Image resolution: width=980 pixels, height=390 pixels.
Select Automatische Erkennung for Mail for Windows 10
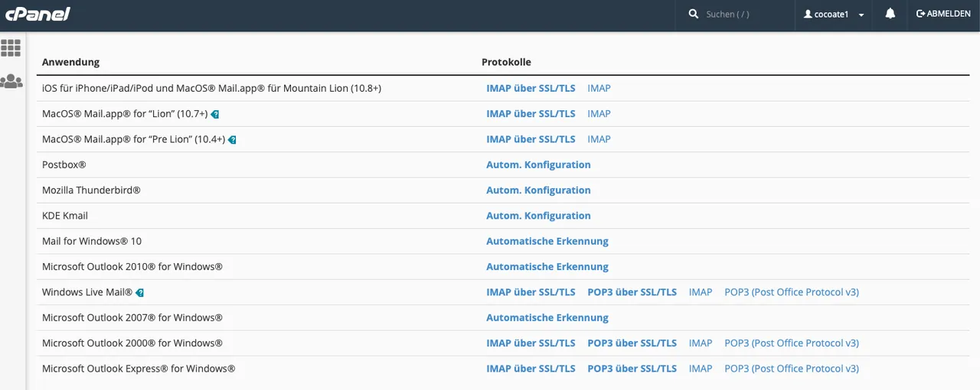(x=547, y=241)
